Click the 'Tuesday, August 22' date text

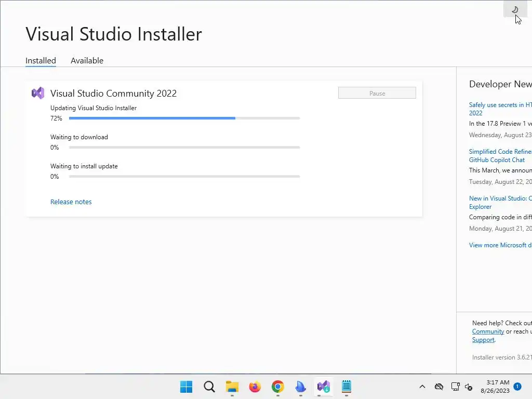coord(500,182)
